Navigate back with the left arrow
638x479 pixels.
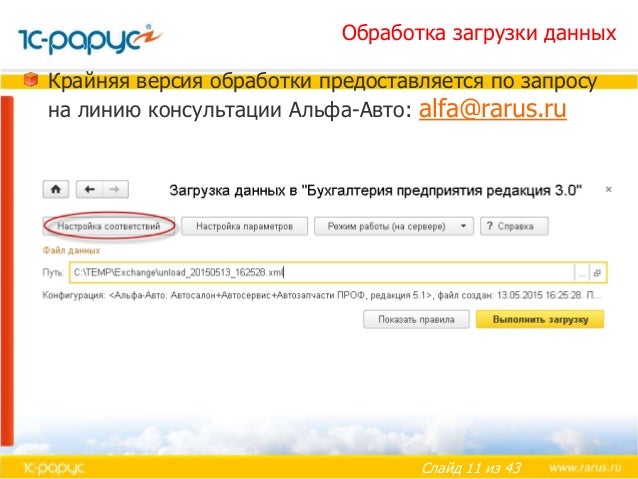[90, 189]
